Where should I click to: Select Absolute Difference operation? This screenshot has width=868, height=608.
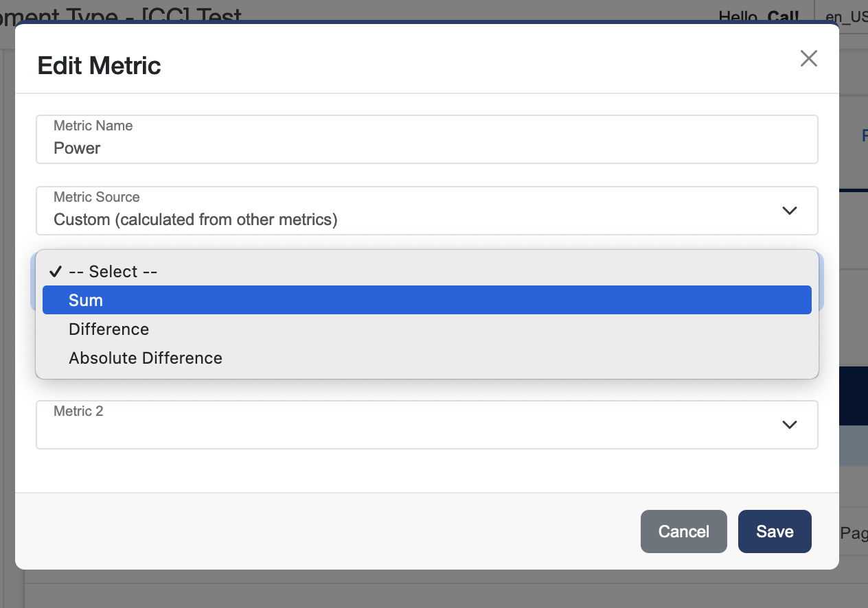tap(146, 358)
